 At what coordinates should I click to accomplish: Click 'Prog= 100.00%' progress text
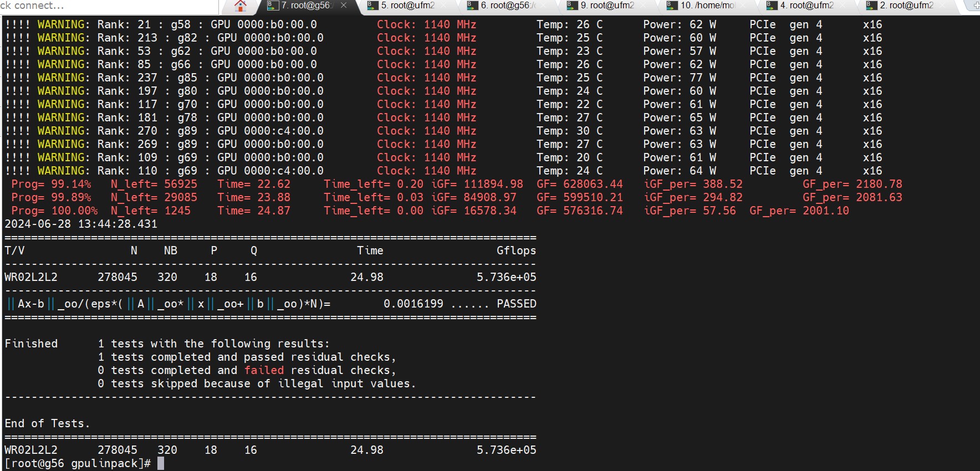tap(54, 211)
